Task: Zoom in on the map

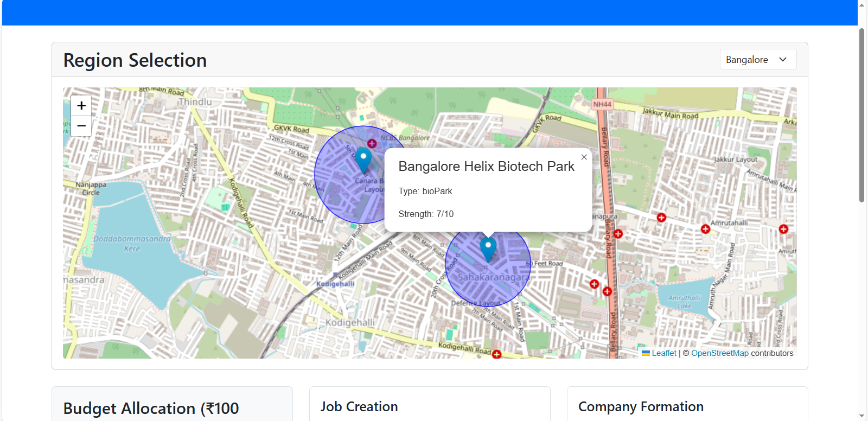Action: (x=81, y=105)
